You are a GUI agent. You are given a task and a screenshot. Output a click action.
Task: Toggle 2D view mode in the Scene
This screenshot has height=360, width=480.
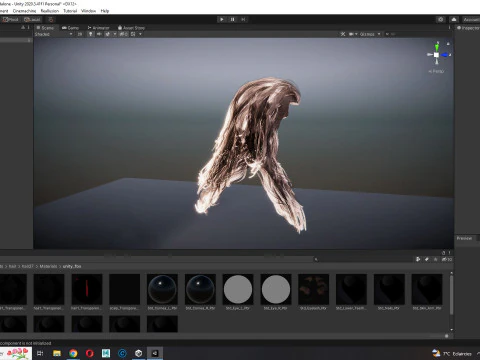point(80,34)
